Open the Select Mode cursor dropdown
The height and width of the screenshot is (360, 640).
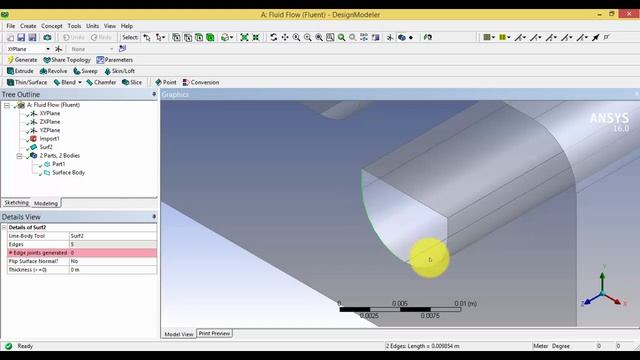[161, 38]
